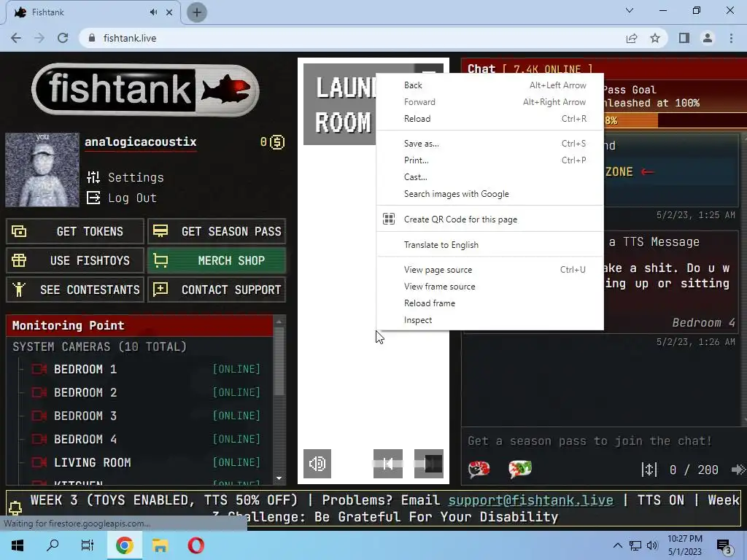747x560 pixels.
Task: Click the next camera playback button
Action: [x=429, y=463]
